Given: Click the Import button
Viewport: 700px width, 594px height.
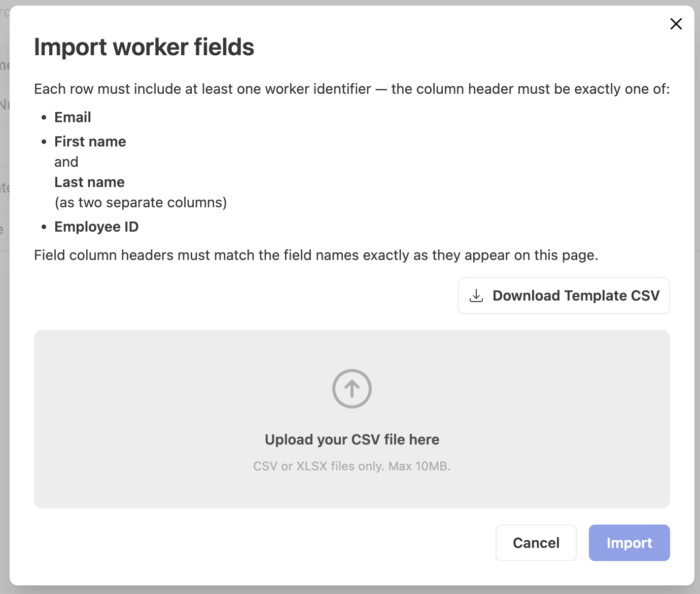Looking at the screenshot, I should pyautogui.click(x=629, y=543).
